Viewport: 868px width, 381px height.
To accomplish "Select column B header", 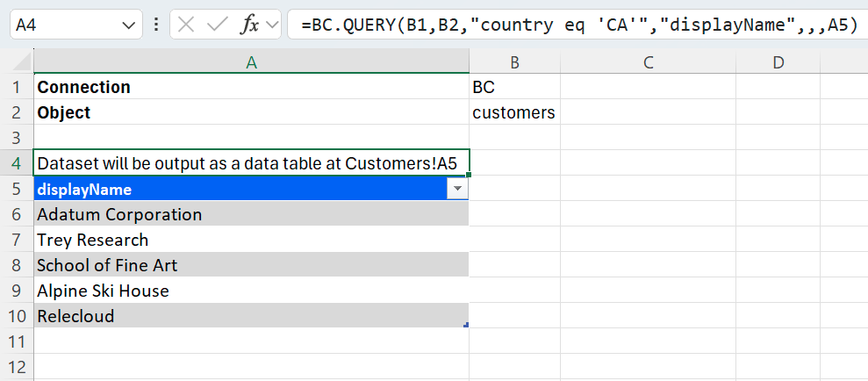I will coord(514,62).
